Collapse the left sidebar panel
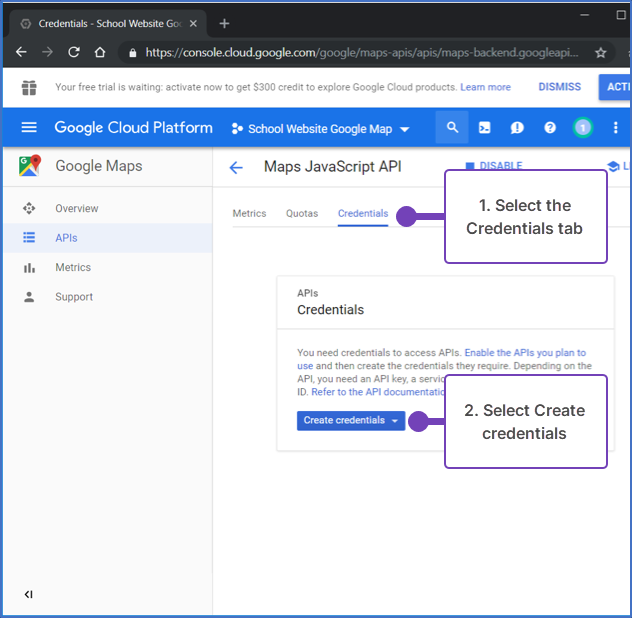Screen dimensions: 632x618 tap(28, 595)
